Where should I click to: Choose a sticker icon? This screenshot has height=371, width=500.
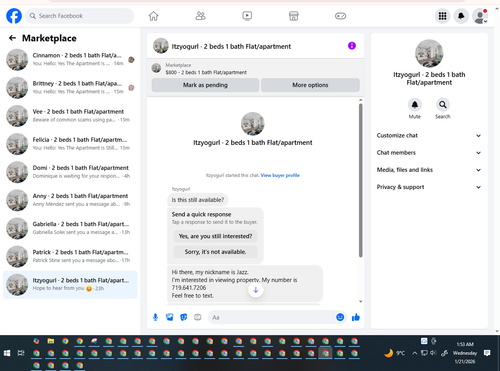coord(184,317)
